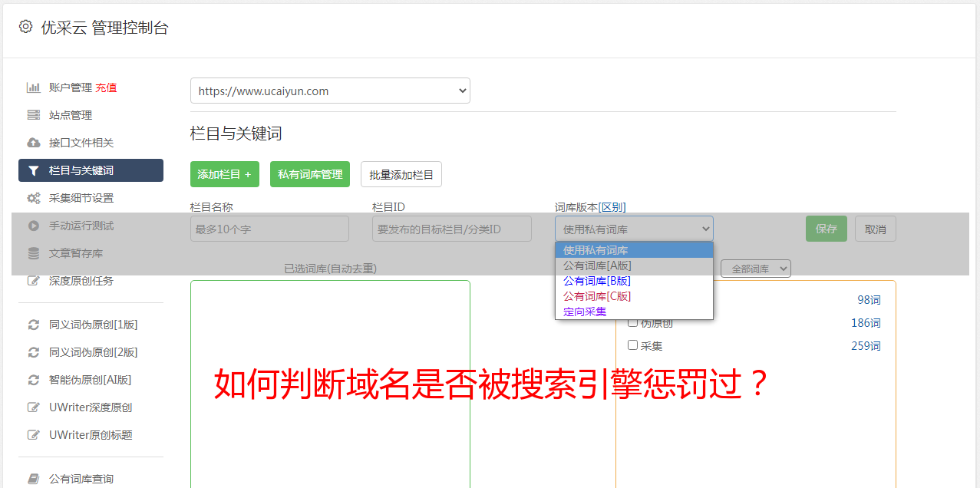Image resolution: width=980 pixels, height=488 pixels.
Task: Click the refresh icon for 同义词伪原创[1版]
Action: pos(34,325)
